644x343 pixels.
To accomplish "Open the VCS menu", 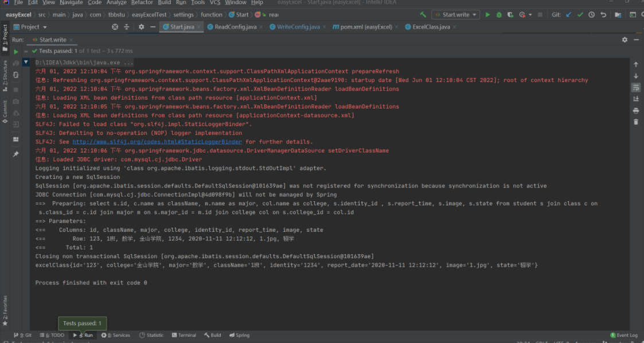I will [215, 2].
